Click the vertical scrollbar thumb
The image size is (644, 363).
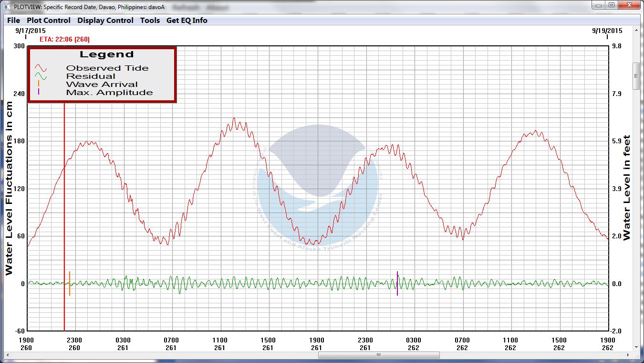point(636,76)
